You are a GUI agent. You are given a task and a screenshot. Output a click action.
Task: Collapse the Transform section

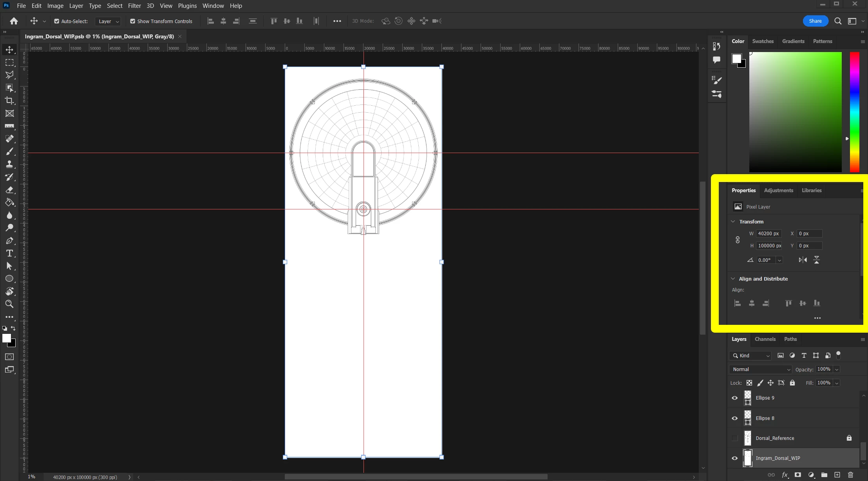pos(733,222)
